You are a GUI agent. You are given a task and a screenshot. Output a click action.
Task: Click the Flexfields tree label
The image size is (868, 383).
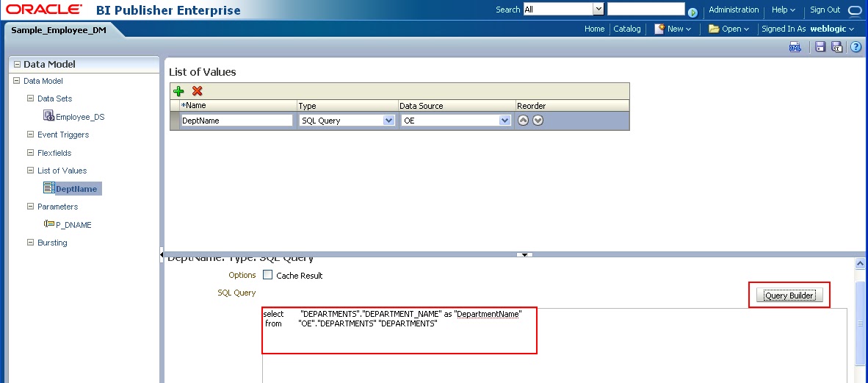pos(54,153)
